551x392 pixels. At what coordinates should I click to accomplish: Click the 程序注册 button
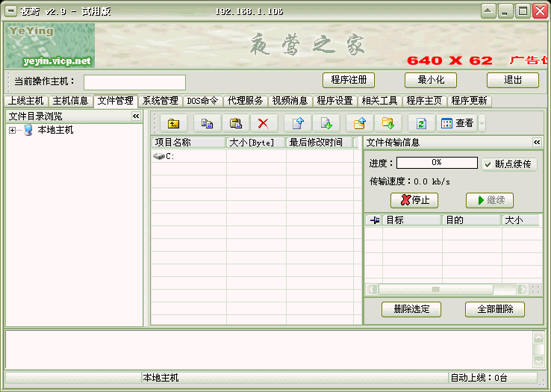tap(348, 80)
